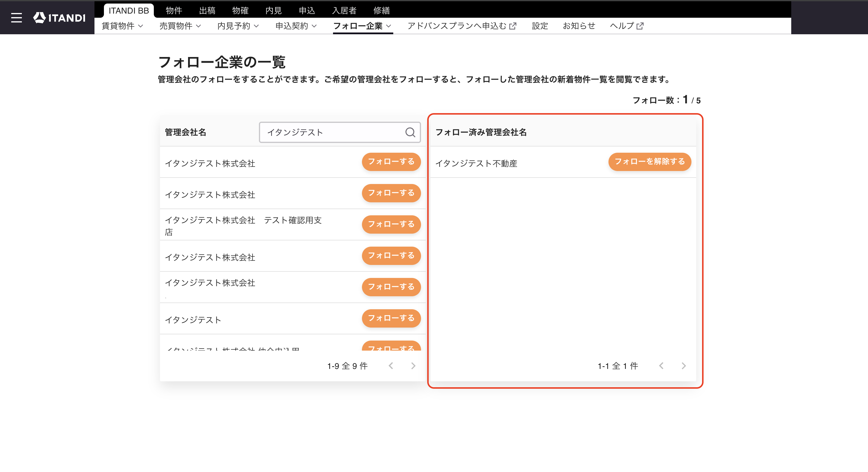The image size is (868, 472).
Task: Unfollow イタンジテスト不動産
Action: click(650, 162)
